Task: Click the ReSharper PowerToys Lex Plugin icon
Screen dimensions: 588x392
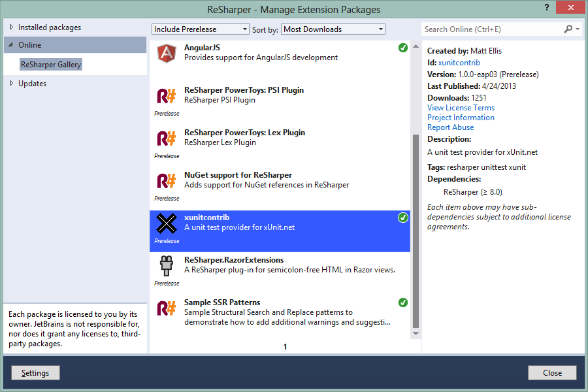Action: [x=167, y=139]
